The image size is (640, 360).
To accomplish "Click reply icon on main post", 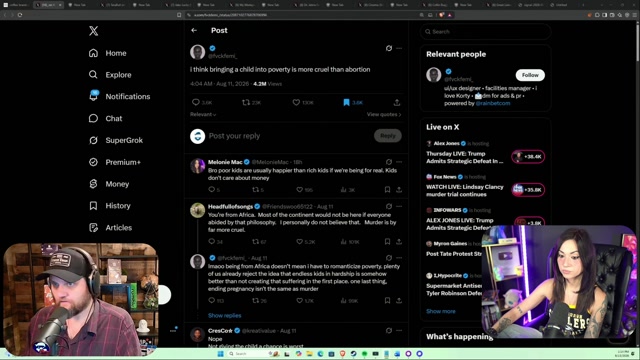I will tap(196, 102).
